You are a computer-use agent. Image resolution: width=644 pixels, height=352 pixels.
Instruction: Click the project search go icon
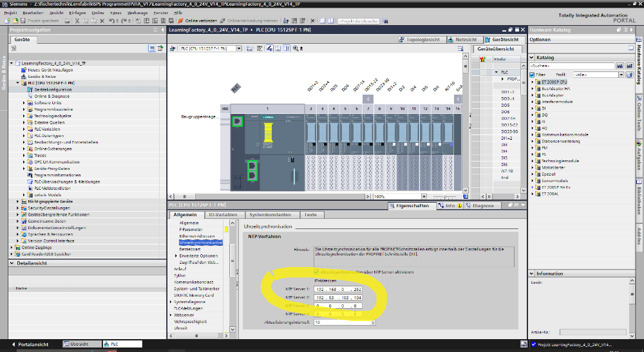pos(385,21)
